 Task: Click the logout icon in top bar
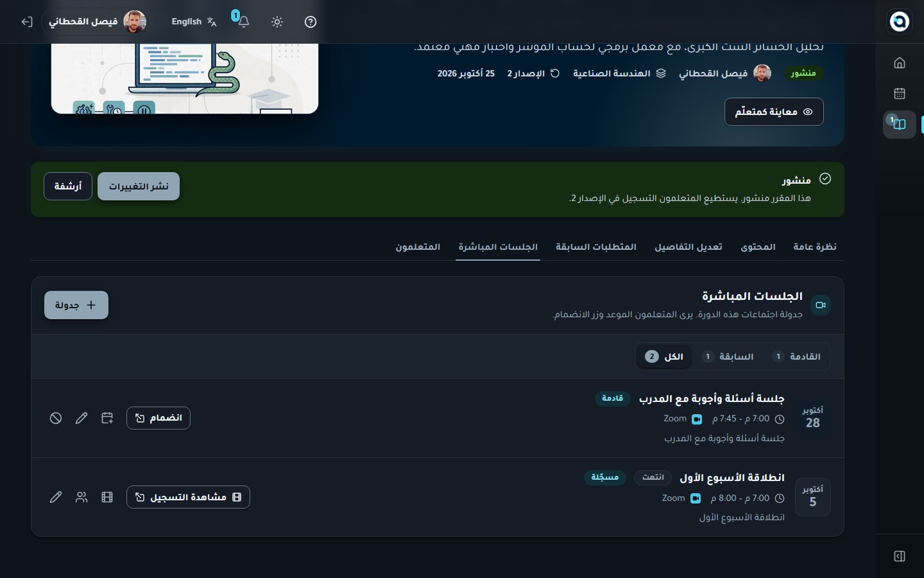point(26,22)
